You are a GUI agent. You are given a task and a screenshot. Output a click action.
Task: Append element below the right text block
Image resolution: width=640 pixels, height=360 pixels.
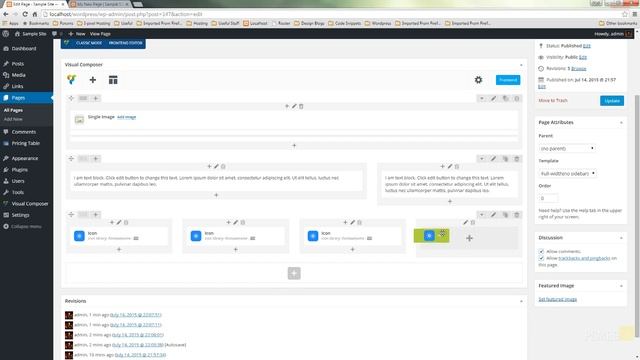(450, 201)
